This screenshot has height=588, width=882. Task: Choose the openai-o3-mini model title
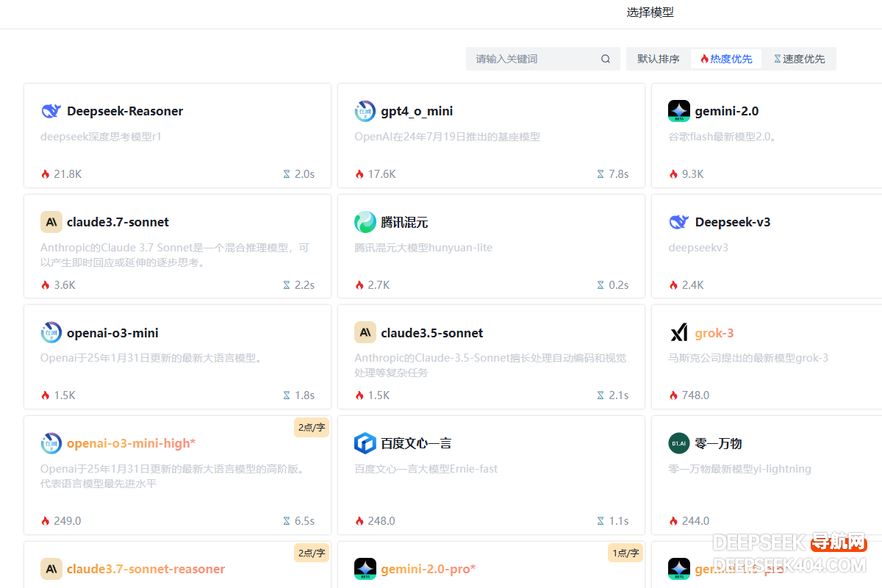tap(112, 333)
